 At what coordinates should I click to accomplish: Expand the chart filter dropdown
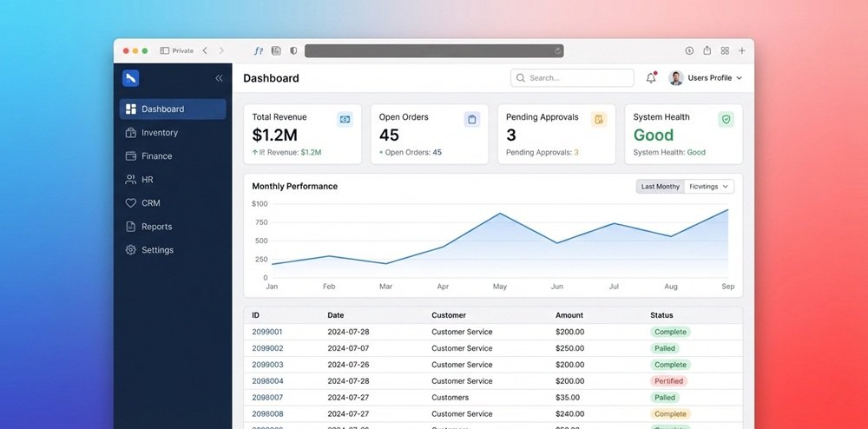pyautogui.click(x=710, y=187)
